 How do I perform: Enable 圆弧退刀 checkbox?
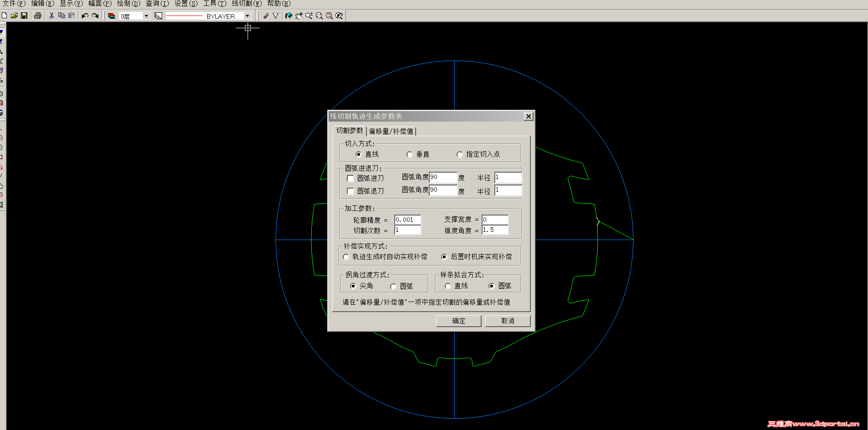click(350, 191)
